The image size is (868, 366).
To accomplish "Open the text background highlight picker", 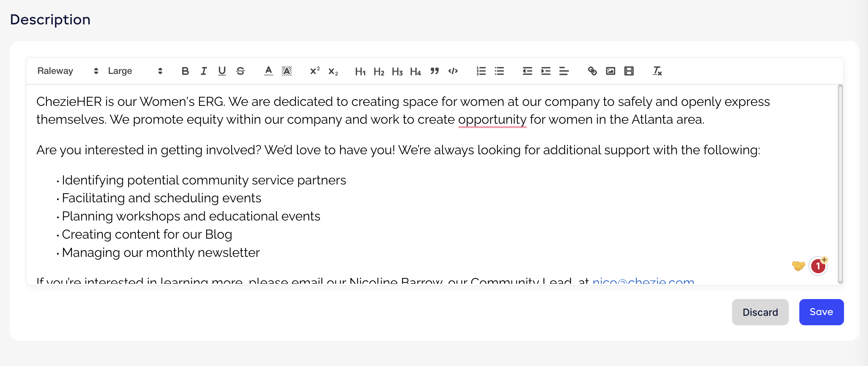I will point(287,71).
